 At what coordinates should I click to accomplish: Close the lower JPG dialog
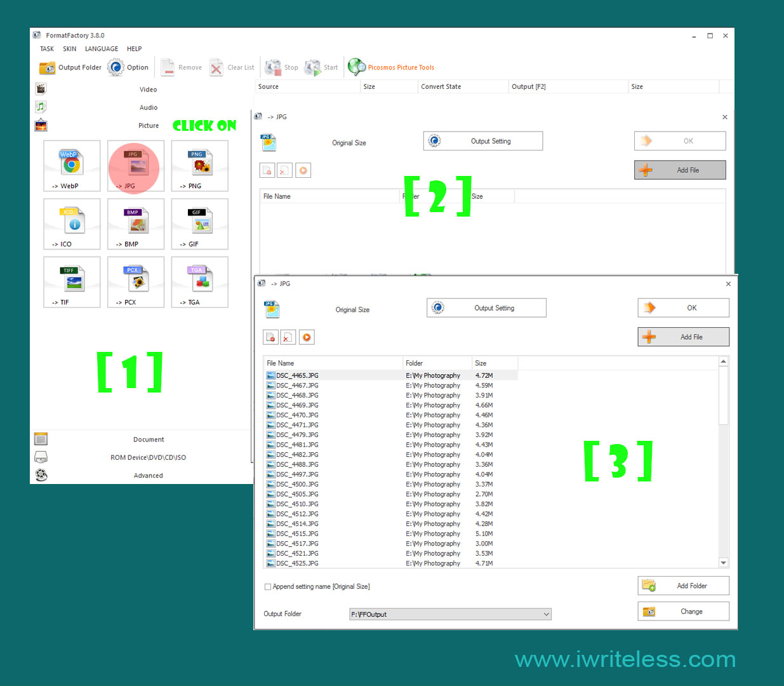coord(728,284)
